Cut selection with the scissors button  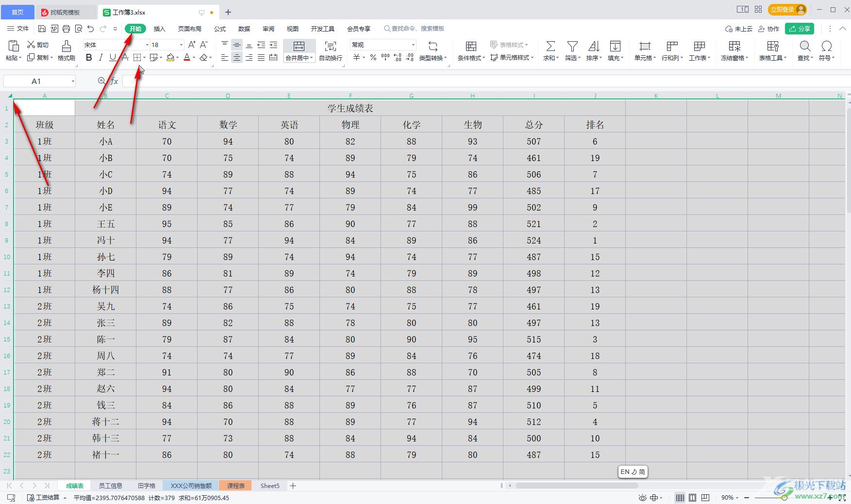pos(38,45)
